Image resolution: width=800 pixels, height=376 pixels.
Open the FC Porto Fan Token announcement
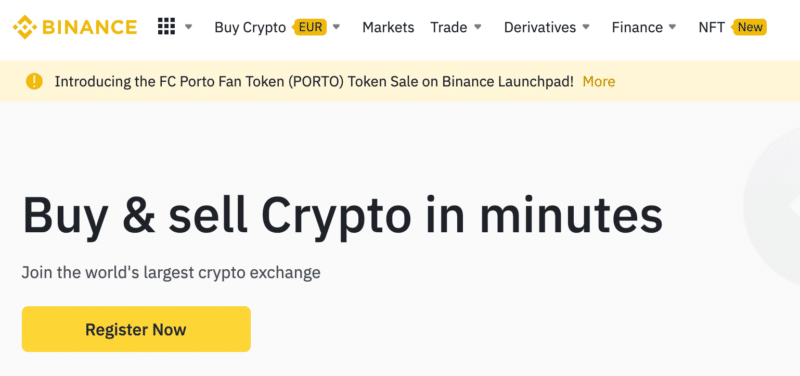(314, 82)
